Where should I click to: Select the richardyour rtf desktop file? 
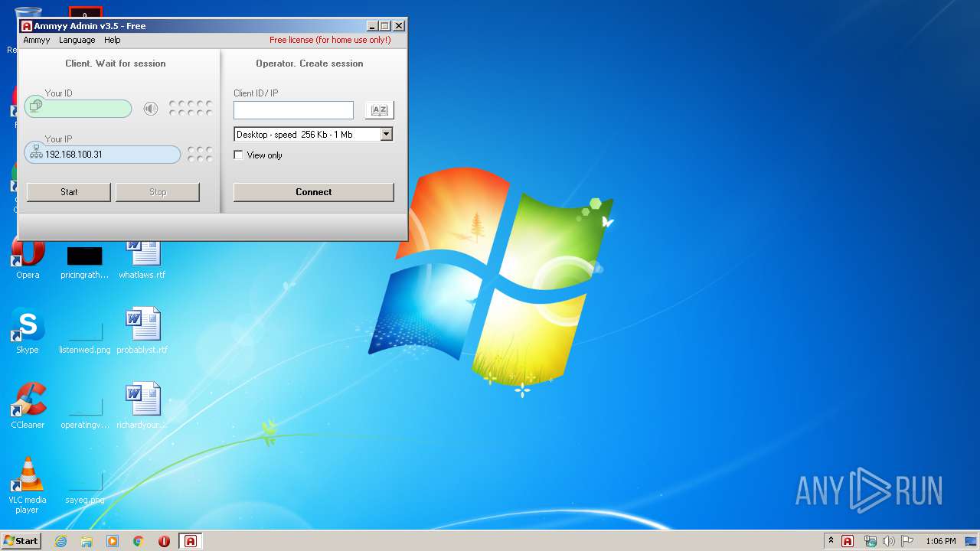(x=142, y=406)
